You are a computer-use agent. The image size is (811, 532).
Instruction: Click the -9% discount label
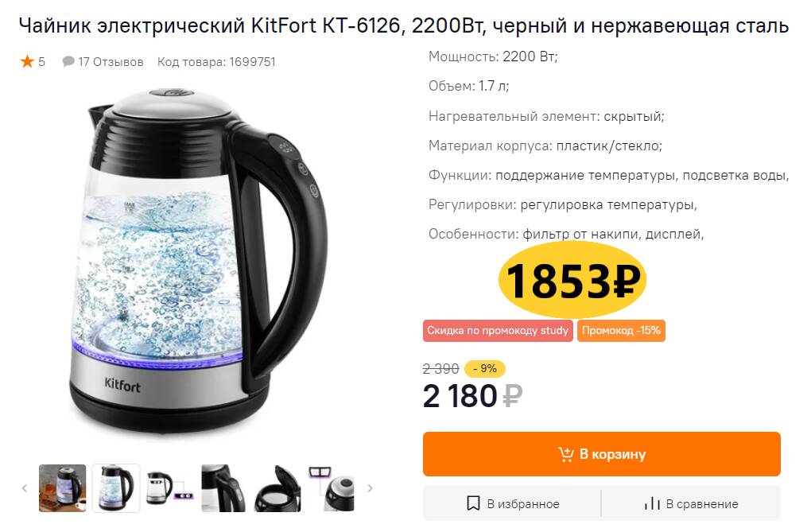[x=485, y=368]
